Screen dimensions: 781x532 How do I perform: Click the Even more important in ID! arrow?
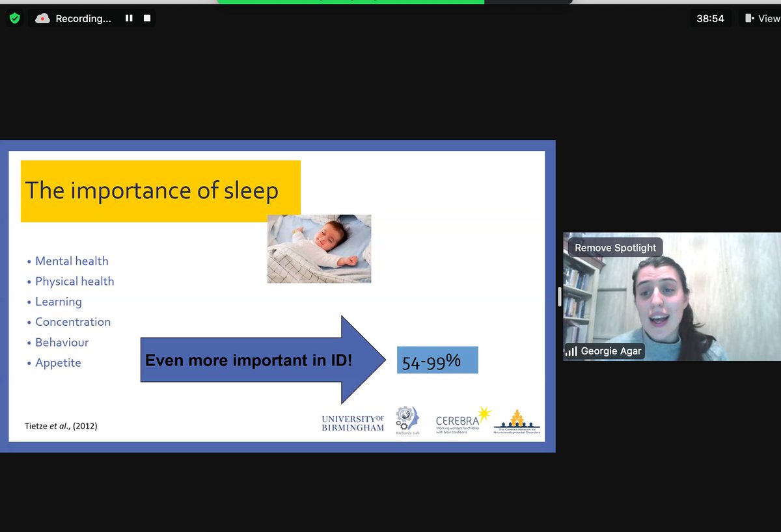pos(263,360)
